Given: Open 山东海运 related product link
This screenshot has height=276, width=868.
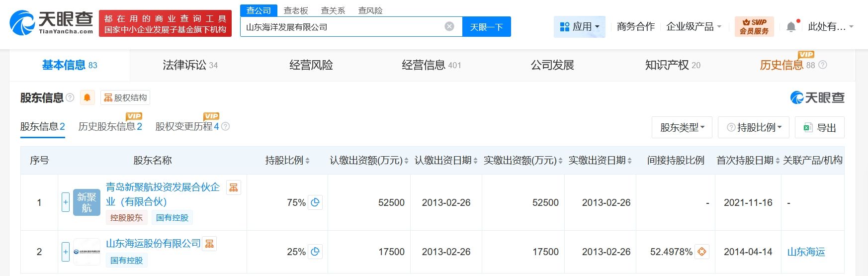Looking at the screenshot, I should click(x=806, y=252).
